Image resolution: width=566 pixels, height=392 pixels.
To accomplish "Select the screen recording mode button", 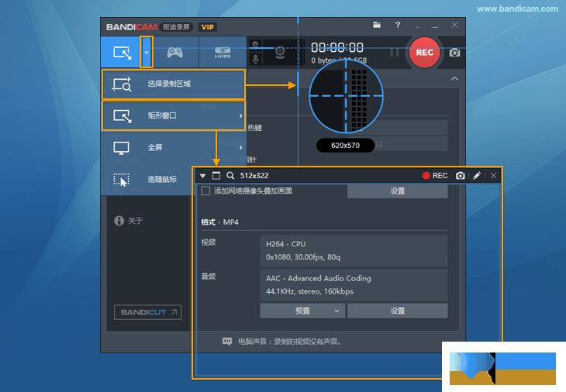I will point(121,52).
